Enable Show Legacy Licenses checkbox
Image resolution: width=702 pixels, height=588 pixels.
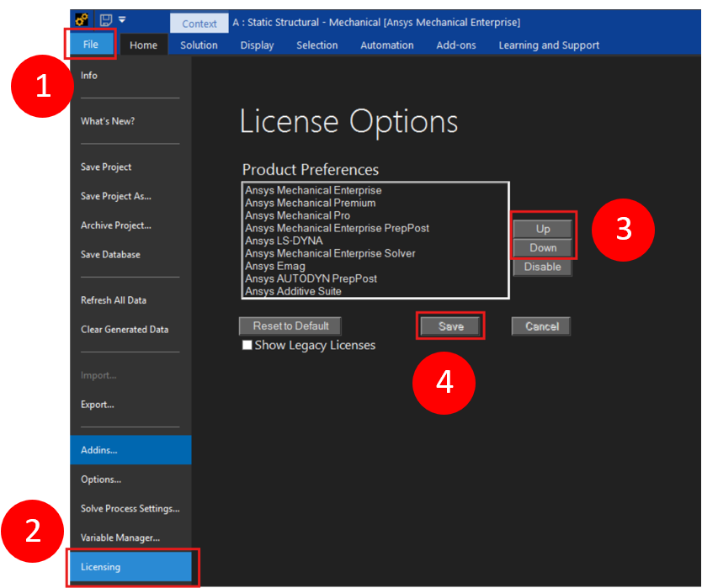247,345
